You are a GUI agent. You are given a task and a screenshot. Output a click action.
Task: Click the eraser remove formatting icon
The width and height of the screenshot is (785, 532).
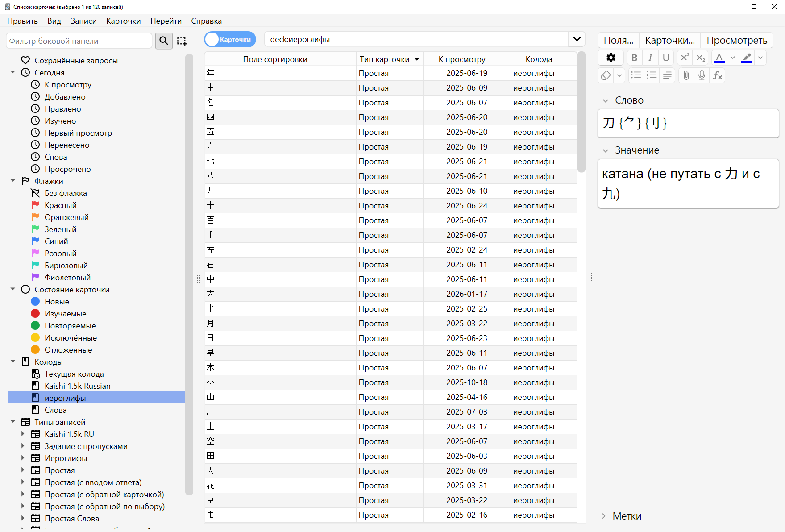(x=606, y=75)
